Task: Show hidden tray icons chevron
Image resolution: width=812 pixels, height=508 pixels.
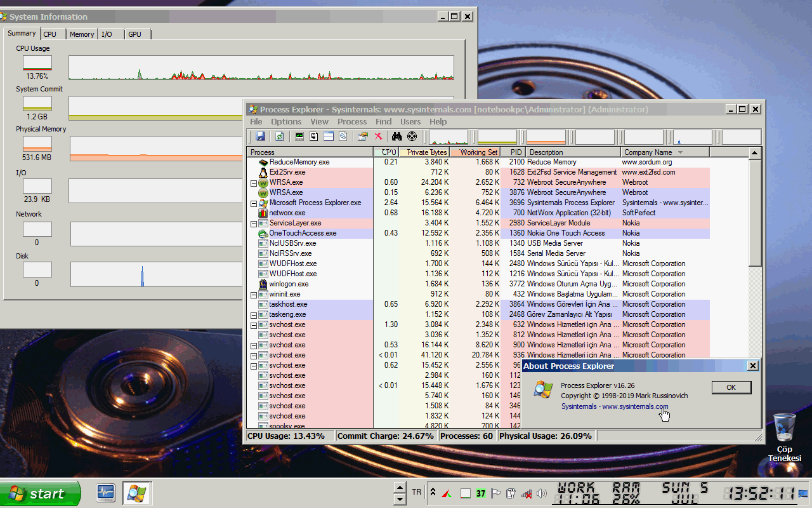Action: tap(433, 492)
